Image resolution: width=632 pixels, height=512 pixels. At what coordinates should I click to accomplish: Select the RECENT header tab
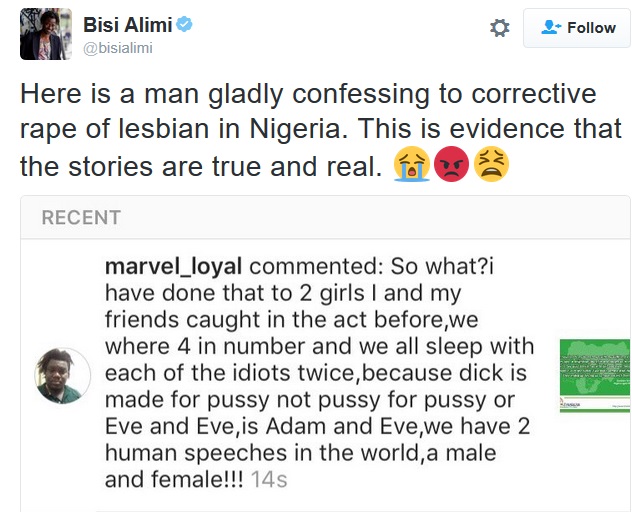click(81, 217)
